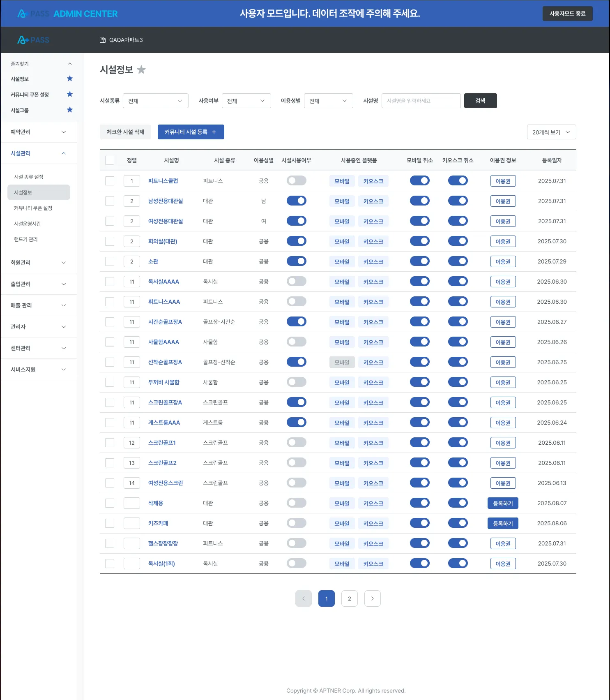Enable facility usage toggle for 피트니스클럽
The width and height of the screenshot is (610, 700).
tap(297, 180)
